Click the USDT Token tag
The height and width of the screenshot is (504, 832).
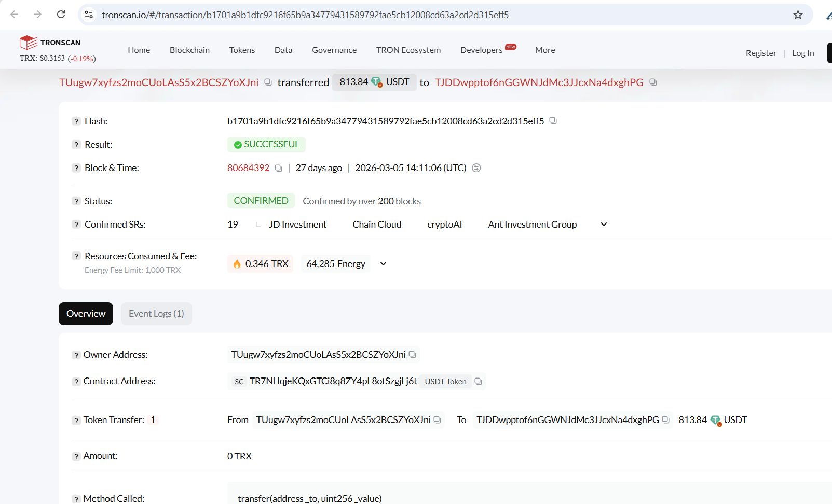click(445, 382)
